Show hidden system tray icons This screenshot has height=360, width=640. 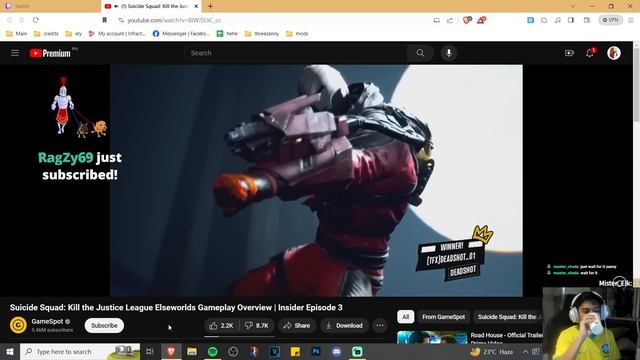[x=525, y=351]
